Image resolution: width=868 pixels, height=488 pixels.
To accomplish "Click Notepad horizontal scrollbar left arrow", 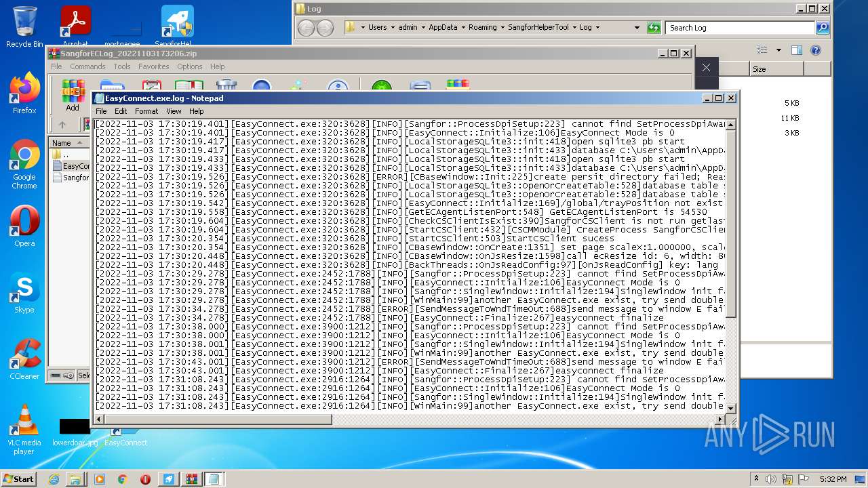I will pyautogui.click(x=100, y=419).
